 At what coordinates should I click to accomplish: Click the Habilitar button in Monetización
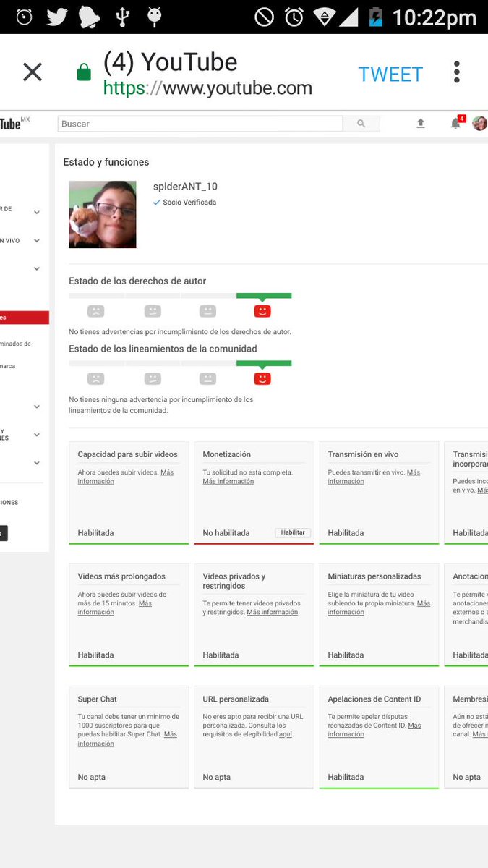[x=293, y=532]
